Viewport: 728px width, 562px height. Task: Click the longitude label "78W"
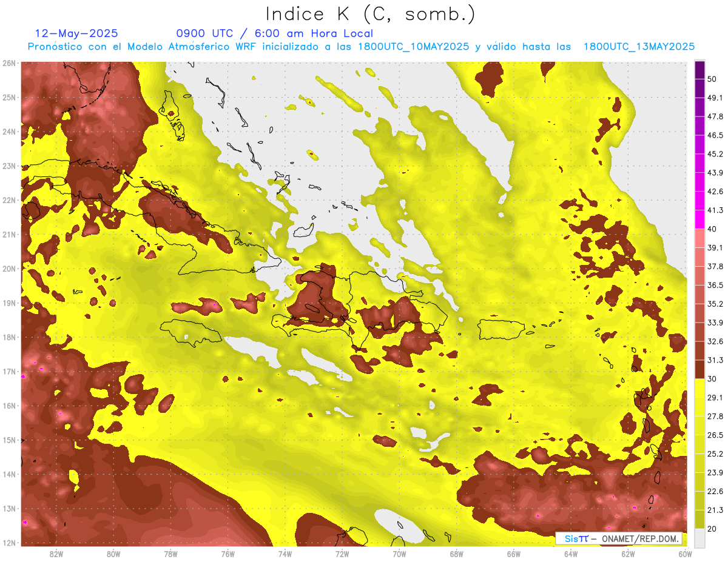coord(170,554)
